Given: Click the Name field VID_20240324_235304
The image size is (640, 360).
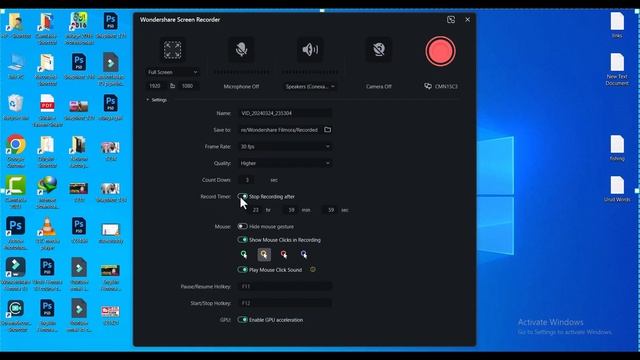Looking at the screenshot, I should pos(285,113).
